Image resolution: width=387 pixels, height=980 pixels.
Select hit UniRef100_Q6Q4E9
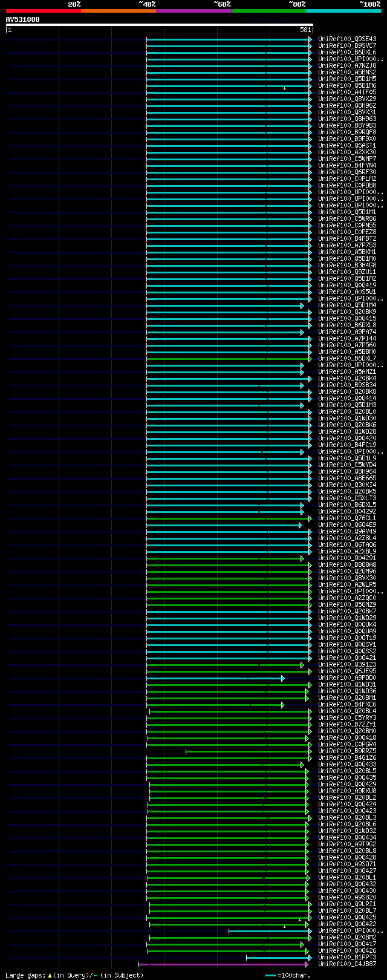(x=347, y=525)
